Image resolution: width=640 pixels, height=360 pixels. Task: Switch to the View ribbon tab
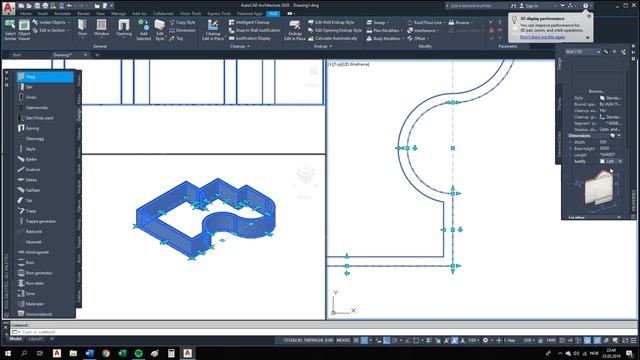[100, 13]
